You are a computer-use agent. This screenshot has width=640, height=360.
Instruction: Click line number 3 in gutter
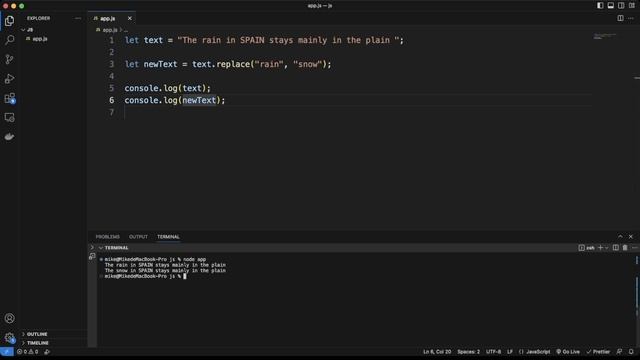pos(111,64)
